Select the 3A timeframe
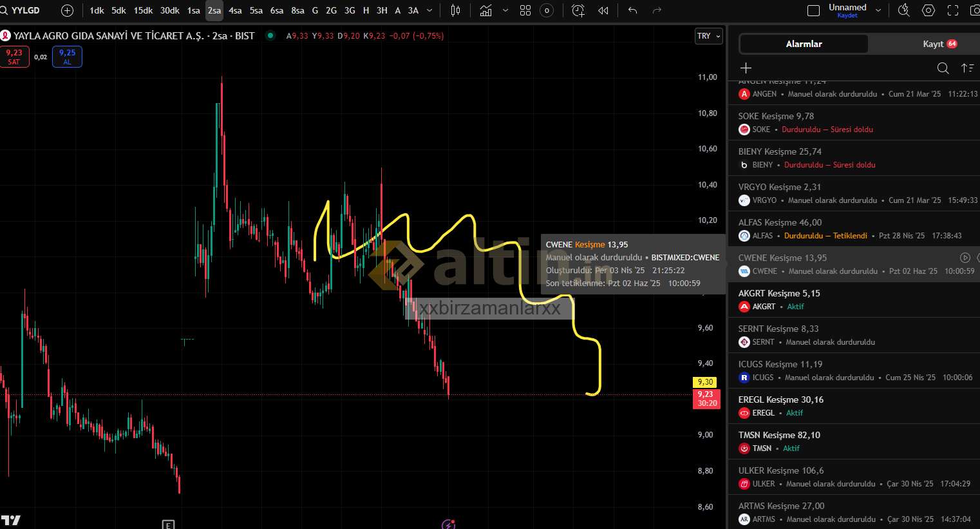Image resolution: width=980 pixels, height=529 pixels. (413, 10)
